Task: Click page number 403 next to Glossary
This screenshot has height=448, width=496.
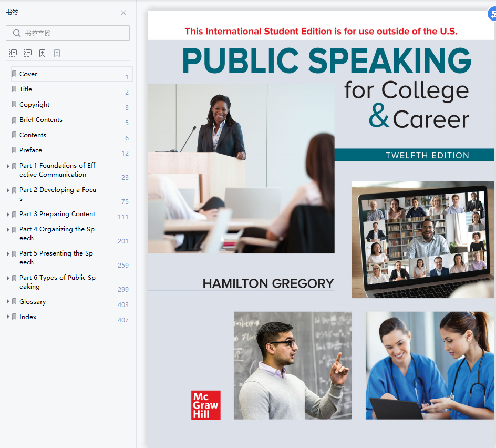Action: pyautogui.click(x=123, y=305)
